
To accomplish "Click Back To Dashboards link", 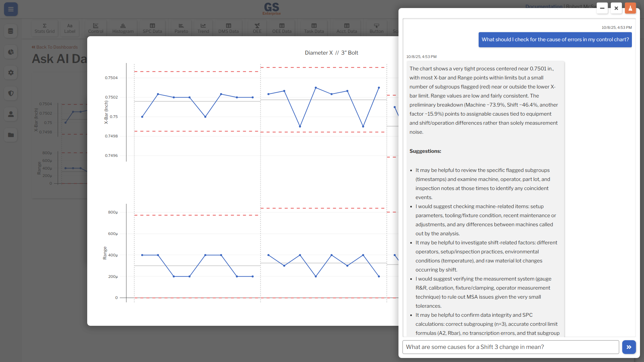I will click(55, 47).
